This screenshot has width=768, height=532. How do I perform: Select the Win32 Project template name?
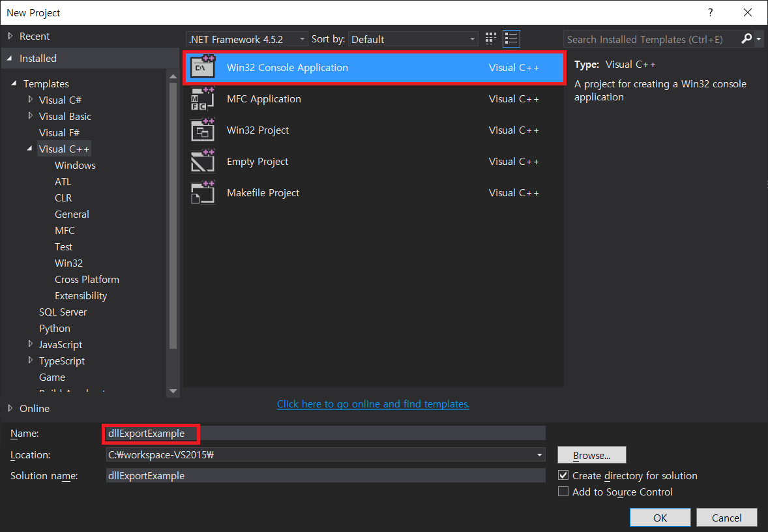258,130
